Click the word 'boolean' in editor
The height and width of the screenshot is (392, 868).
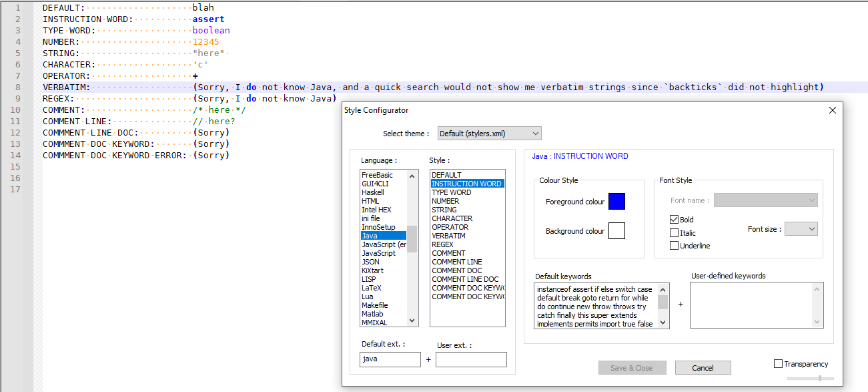(211, 30)
